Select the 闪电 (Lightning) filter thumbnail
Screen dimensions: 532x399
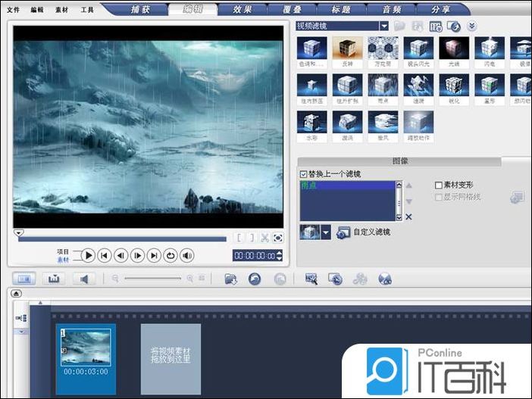pos(488,53)
